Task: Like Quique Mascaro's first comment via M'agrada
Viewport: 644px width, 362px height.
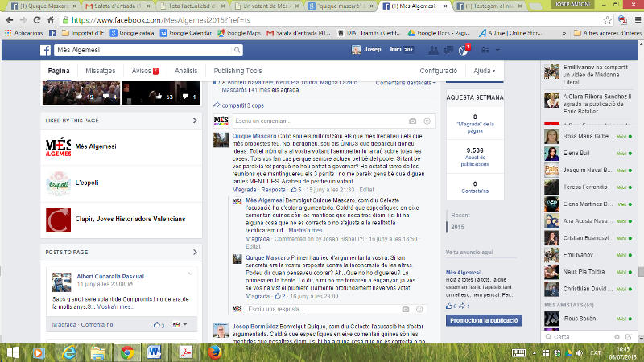Action: pos(232,190)
